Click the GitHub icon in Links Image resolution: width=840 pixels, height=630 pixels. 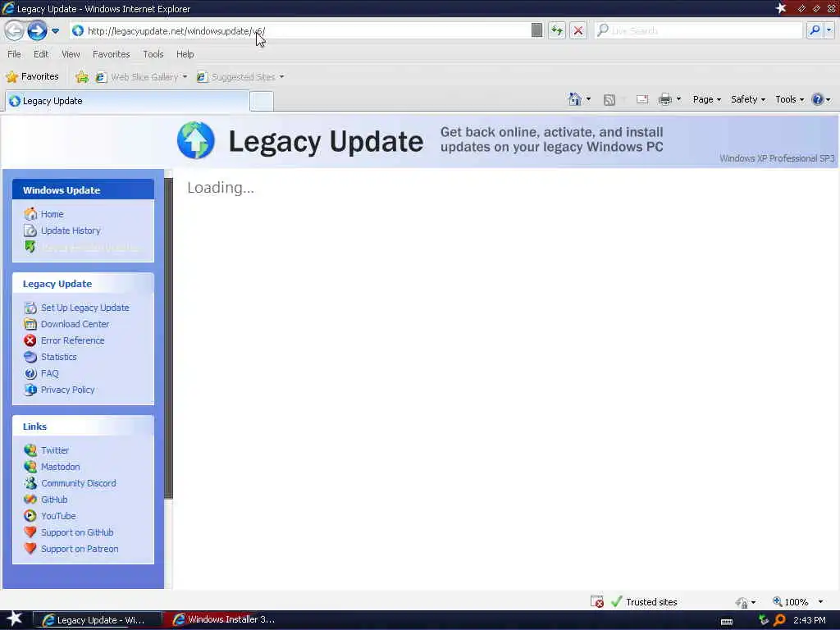tap(30, 500)
